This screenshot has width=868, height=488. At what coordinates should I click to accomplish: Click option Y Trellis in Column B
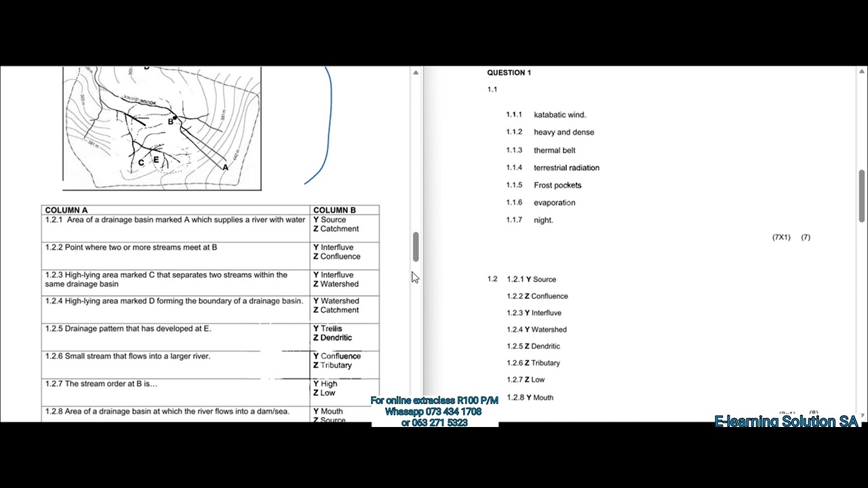coord(328,329)
